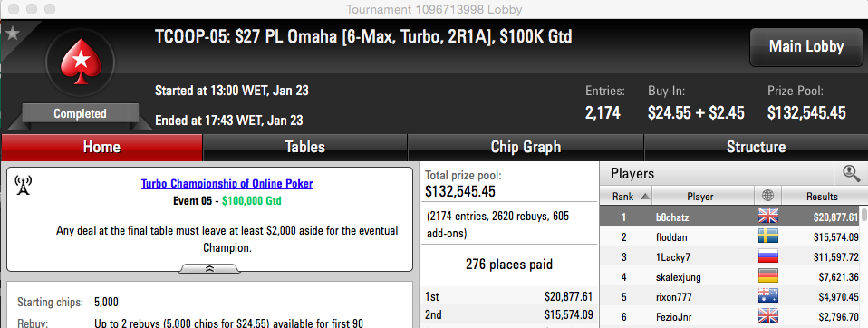
Task: Open Turbo Championship of Online Poker link
Action: [227, 184]
